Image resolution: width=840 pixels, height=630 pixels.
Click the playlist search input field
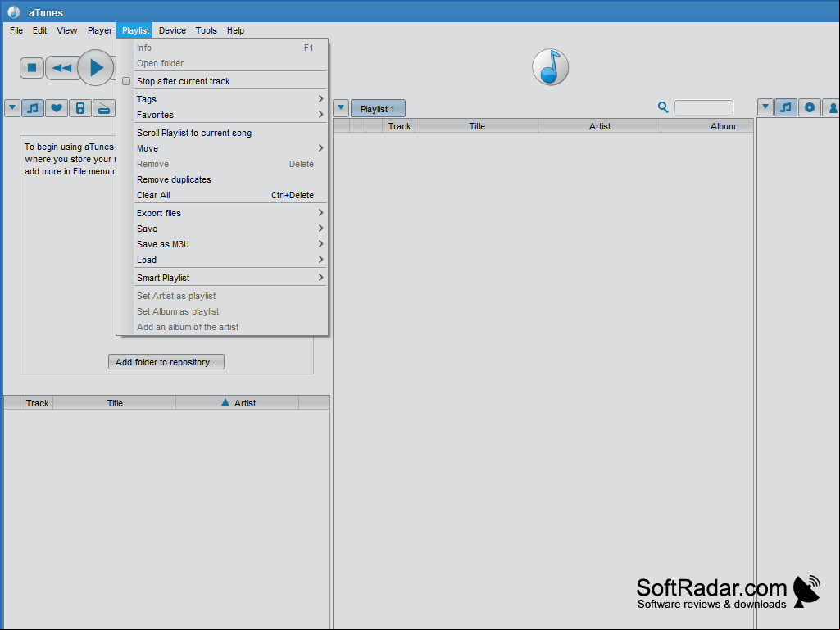point(703,107)
